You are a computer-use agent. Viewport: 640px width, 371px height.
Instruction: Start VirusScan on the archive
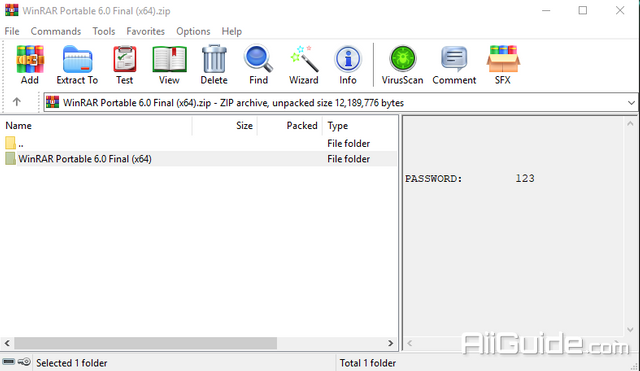click(x=403, y=59)
